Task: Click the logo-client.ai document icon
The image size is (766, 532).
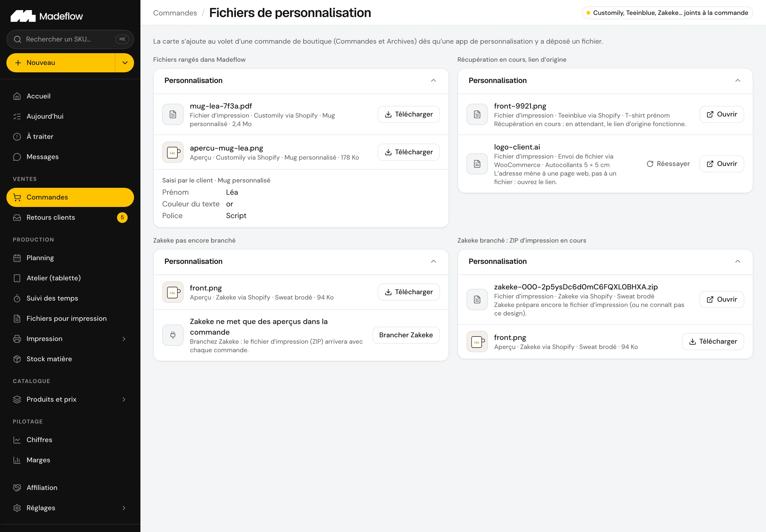Action: pos(477,164)
